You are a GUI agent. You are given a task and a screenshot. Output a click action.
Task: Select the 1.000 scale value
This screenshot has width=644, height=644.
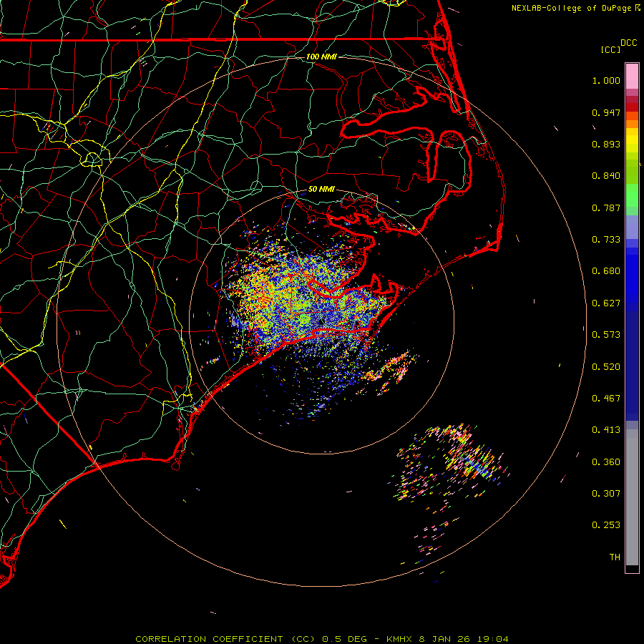tap(606, 80)
